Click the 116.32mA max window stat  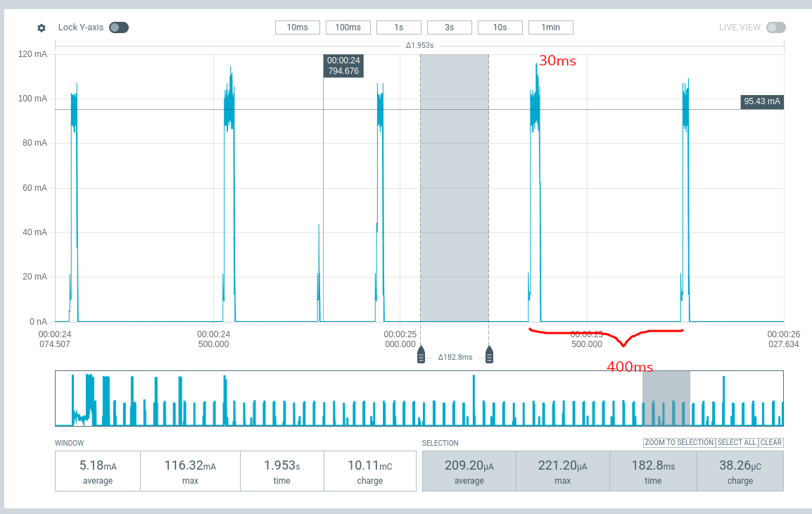(190, 471)
